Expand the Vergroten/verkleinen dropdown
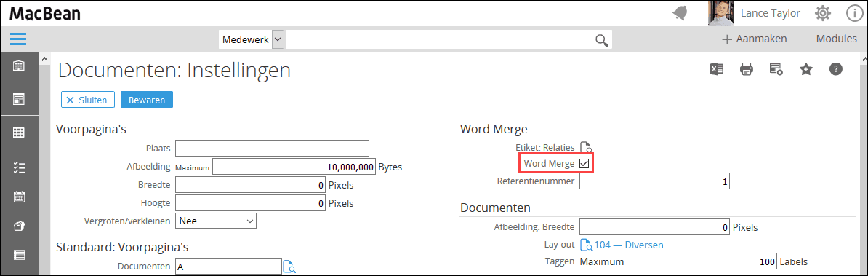This screenshot has height=276, width=868. (x=216, y=221)
